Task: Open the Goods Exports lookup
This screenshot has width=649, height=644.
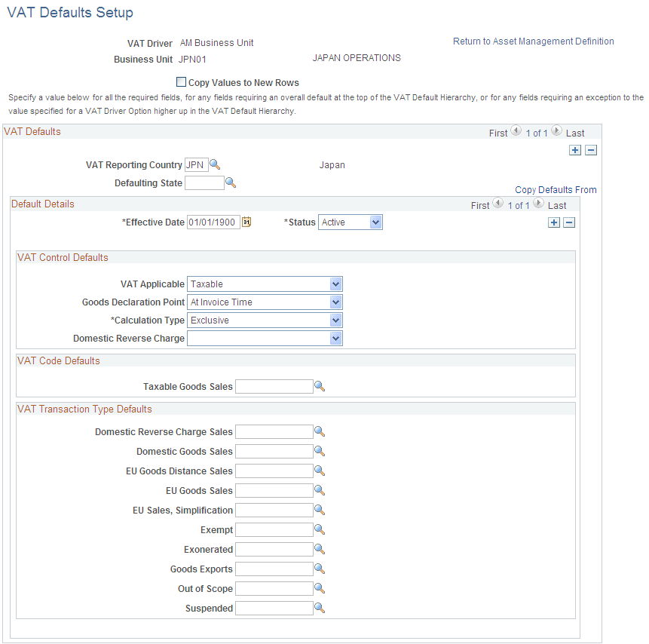Action: point(320,569)
